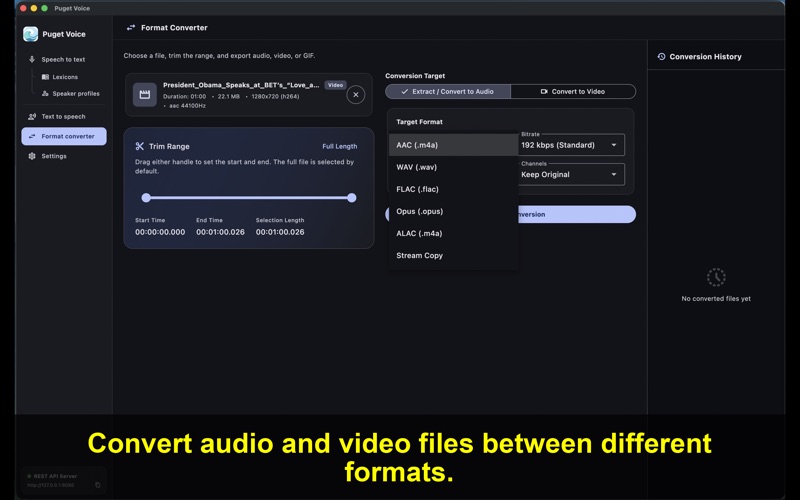The width and height of the screenshot is (800, 500).
Task: Open the Bitrate dropdown
Action: click(x=570, y=145)
